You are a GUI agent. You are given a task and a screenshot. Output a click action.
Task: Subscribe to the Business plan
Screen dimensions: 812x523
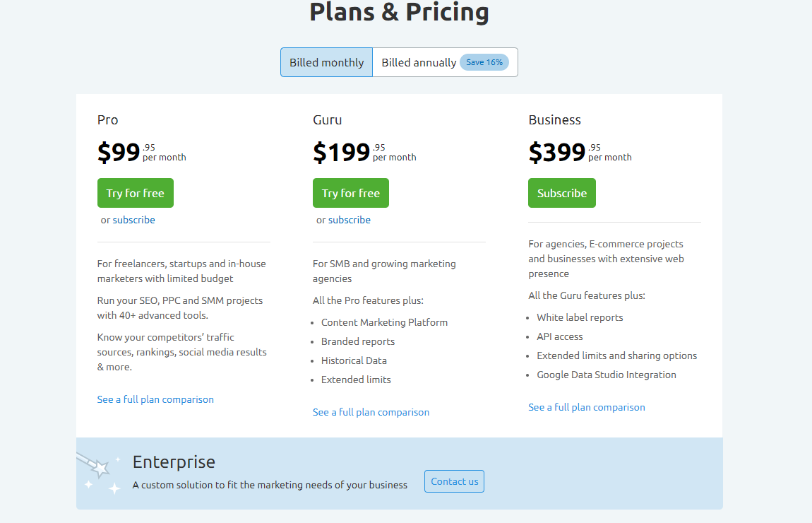coord(561,193)
